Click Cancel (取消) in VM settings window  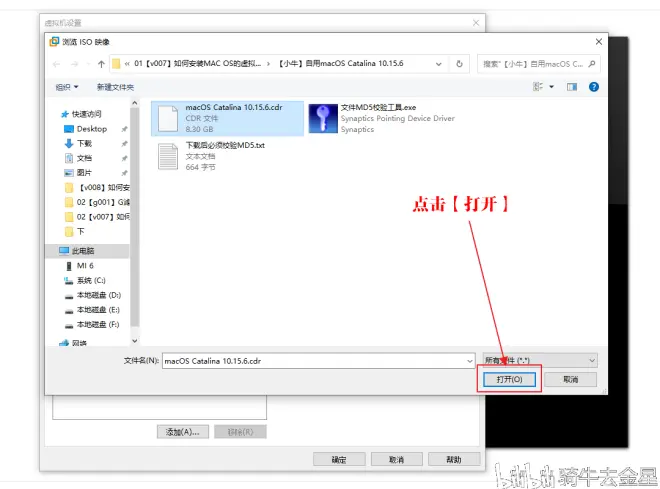click(397, 460)
